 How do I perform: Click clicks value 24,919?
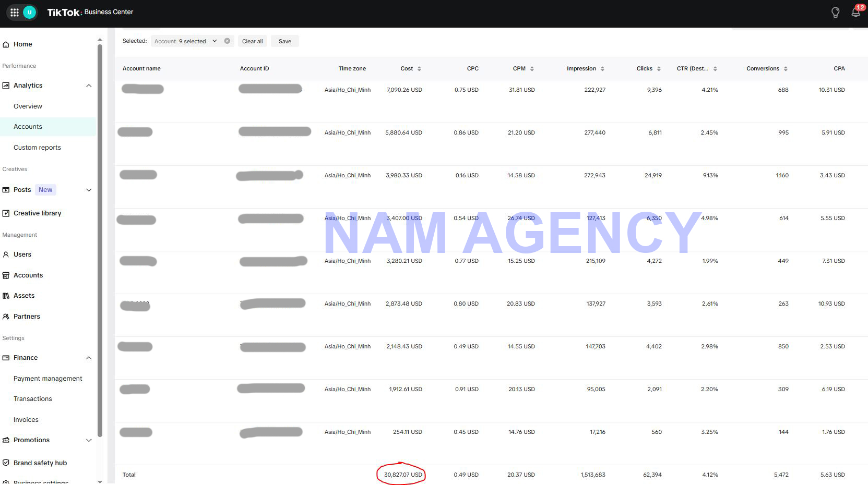[653, 176]
